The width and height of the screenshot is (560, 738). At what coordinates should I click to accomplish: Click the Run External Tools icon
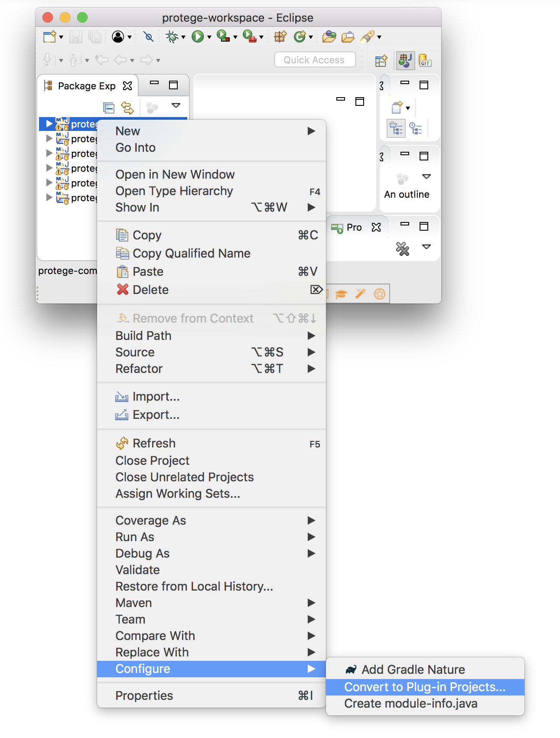pyautogui.click(x=249, y=36)
